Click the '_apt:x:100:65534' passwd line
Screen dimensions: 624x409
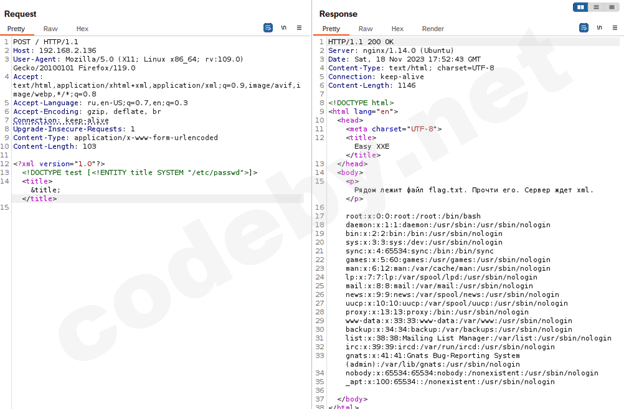tap(450, 382)
